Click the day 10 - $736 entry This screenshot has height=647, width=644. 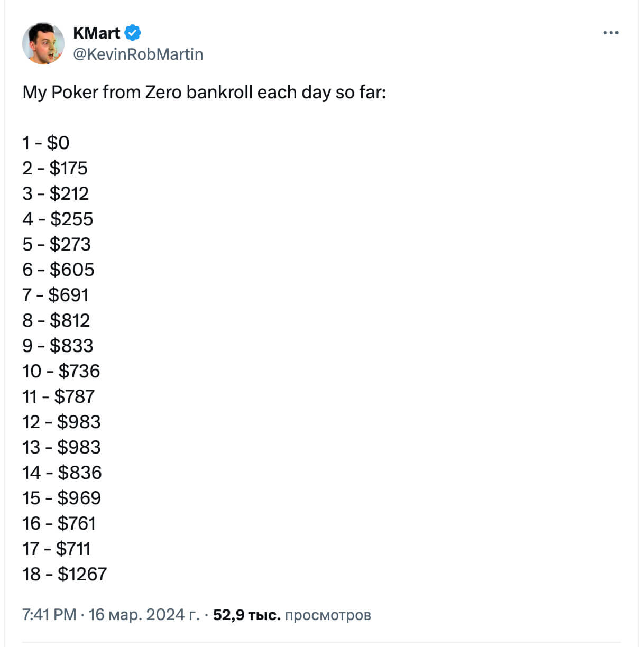coord(61,371)
